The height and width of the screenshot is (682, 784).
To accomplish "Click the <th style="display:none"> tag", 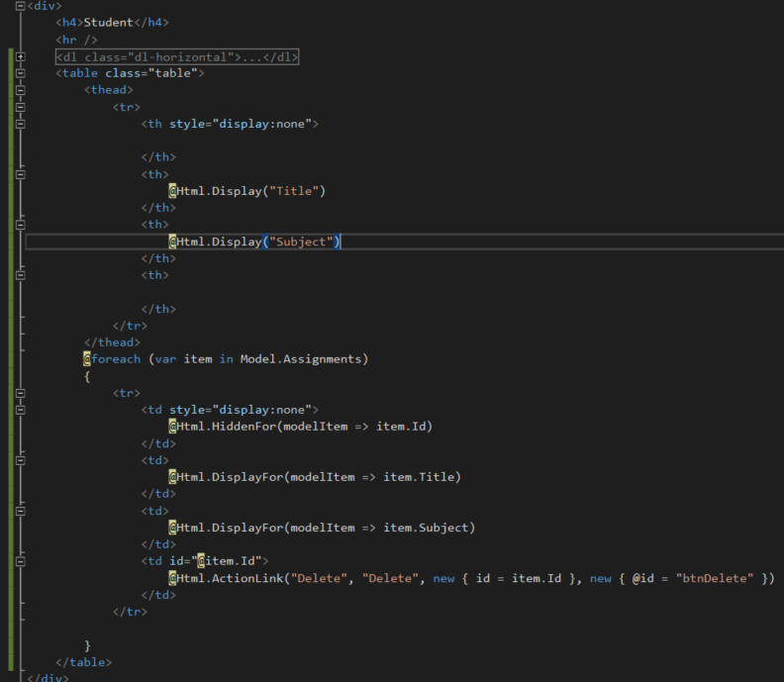I will 230,124.
